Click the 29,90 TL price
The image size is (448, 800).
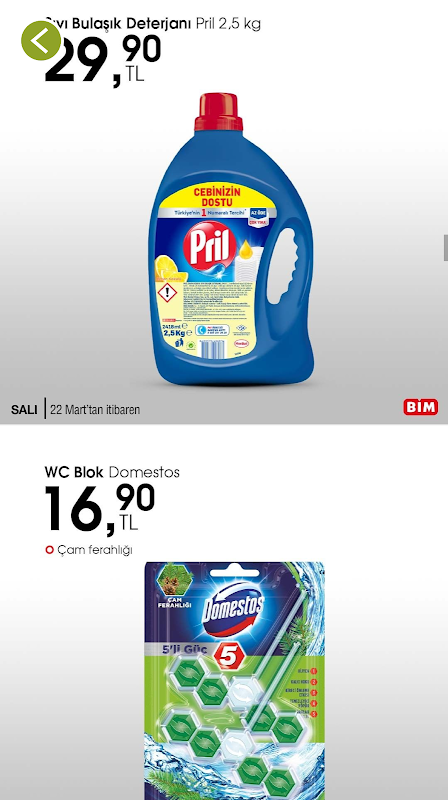pos(103,59)
